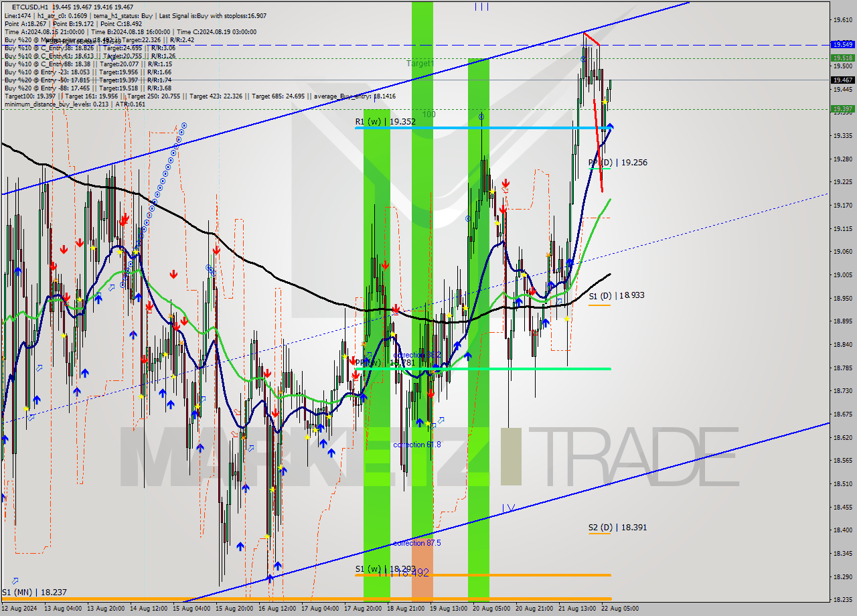Click the 19.280 price axis label

(842, 159)
